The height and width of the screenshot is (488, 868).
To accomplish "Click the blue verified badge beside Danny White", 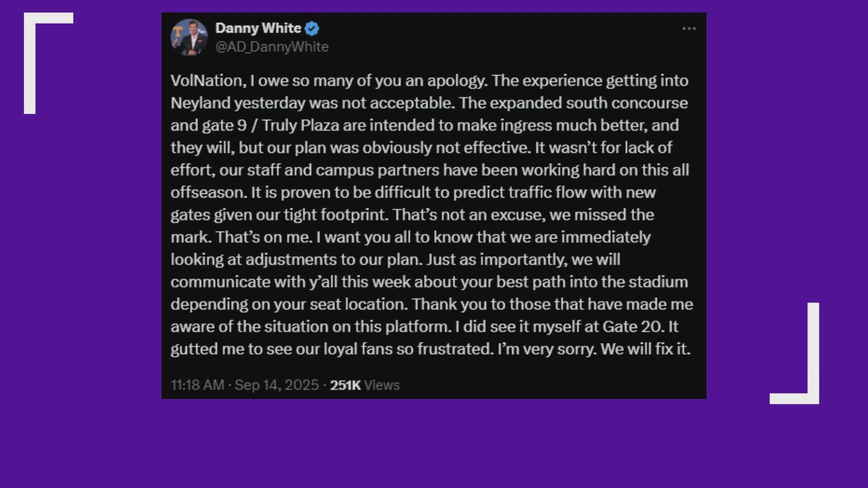I will point(312,28).
